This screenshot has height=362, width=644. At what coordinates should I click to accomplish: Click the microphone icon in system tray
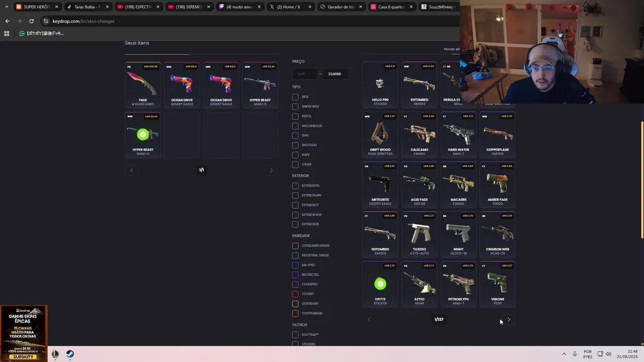(575, 354)
